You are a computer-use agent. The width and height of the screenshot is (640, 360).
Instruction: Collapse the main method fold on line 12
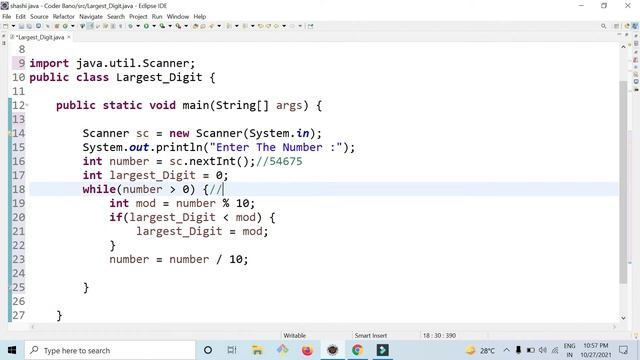click(x=27, y=105)
